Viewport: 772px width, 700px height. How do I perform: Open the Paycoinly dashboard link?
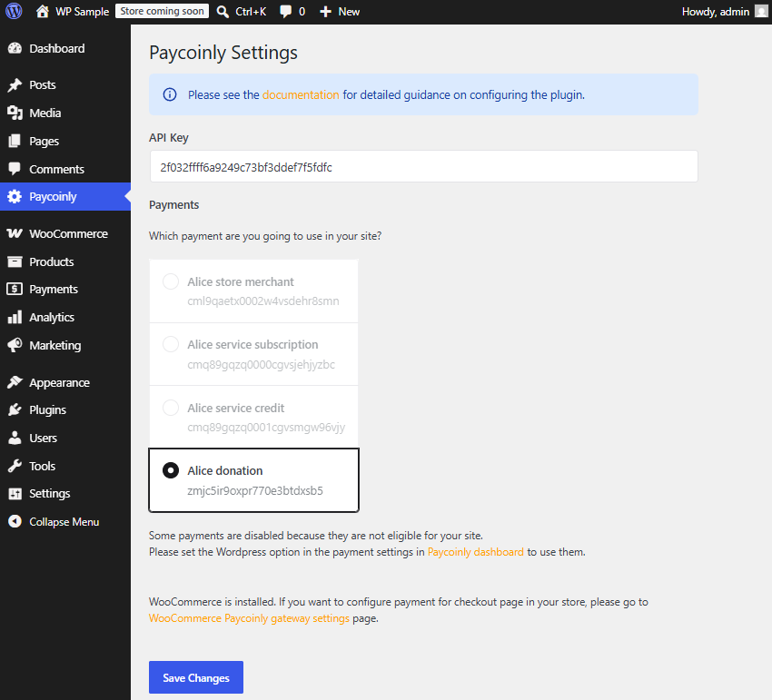pos(476,552)
